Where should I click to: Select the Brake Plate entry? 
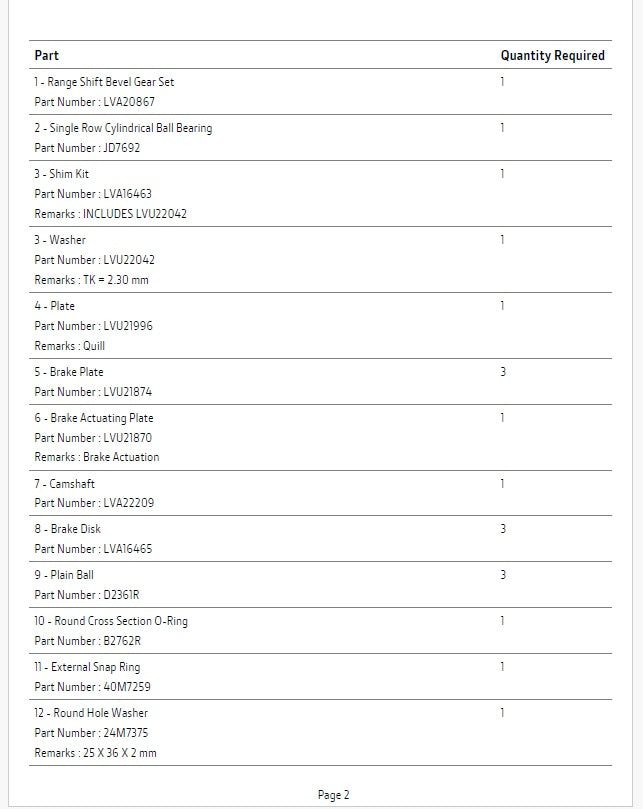click(x=69, y=372)
